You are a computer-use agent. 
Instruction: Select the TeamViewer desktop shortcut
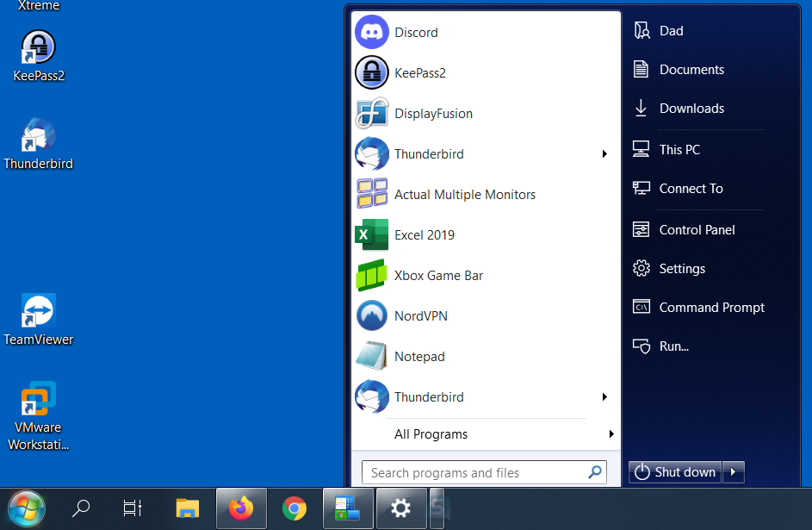click(39, 320)
